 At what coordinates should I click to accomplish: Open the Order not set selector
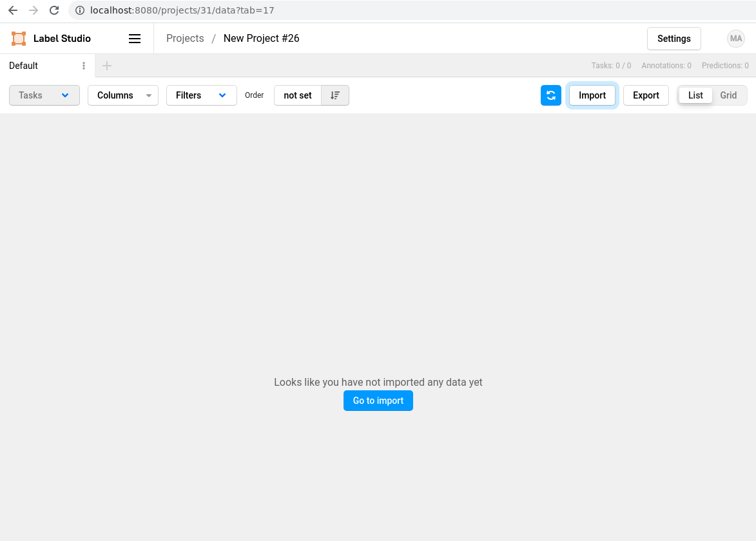pos(298,95)
